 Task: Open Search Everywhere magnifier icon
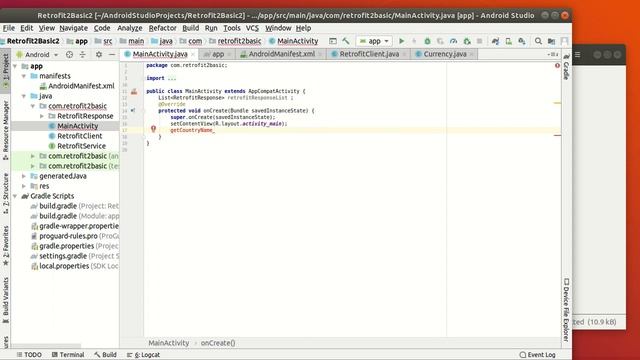coord(538,41)
